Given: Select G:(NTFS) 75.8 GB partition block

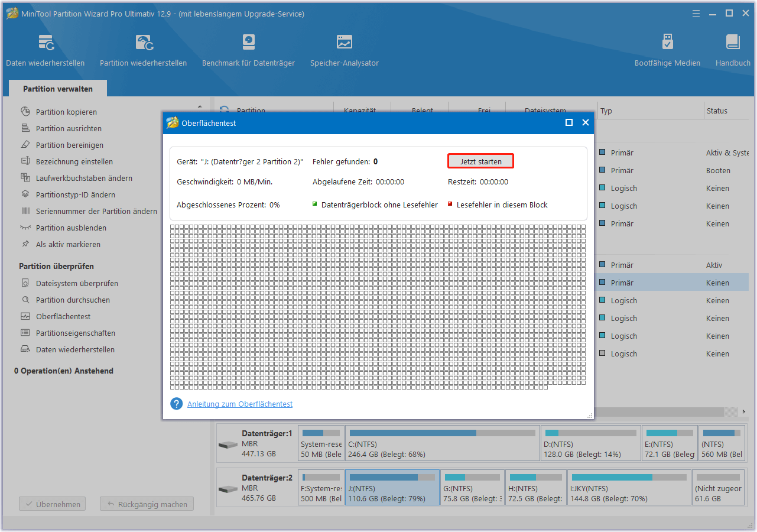Looking at the screenshot, I should point(473,488).
